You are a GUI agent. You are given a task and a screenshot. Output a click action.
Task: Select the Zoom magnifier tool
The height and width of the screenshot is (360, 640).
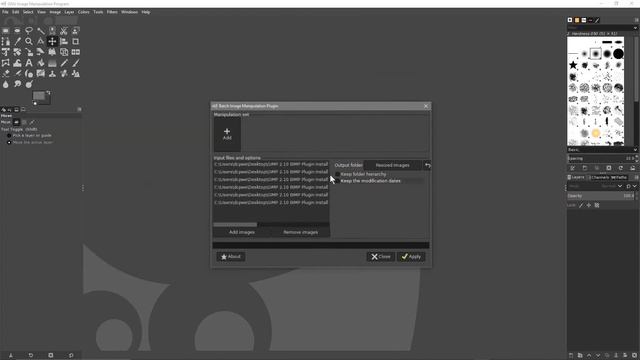point(29,41)
